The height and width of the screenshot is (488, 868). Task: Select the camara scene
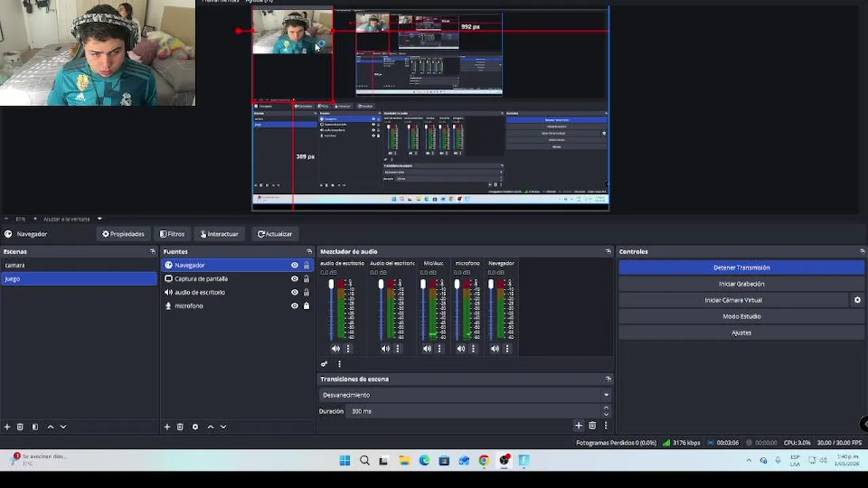pyautogui.click(x=79, y=265)
